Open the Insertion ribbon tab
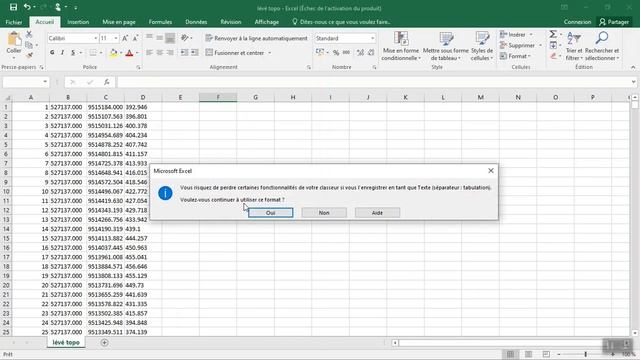This screenshot has height=360, width=640. click(78, 22)
